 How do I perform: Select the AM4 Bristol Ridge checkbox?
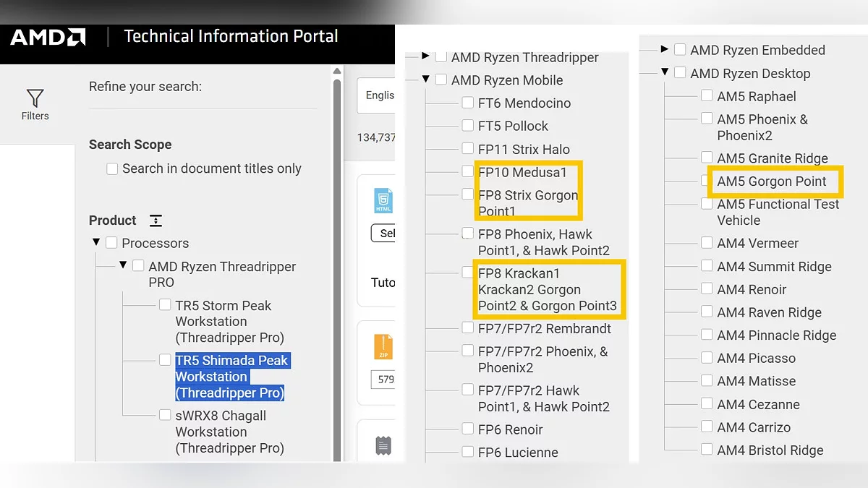(x=707, y=450)
